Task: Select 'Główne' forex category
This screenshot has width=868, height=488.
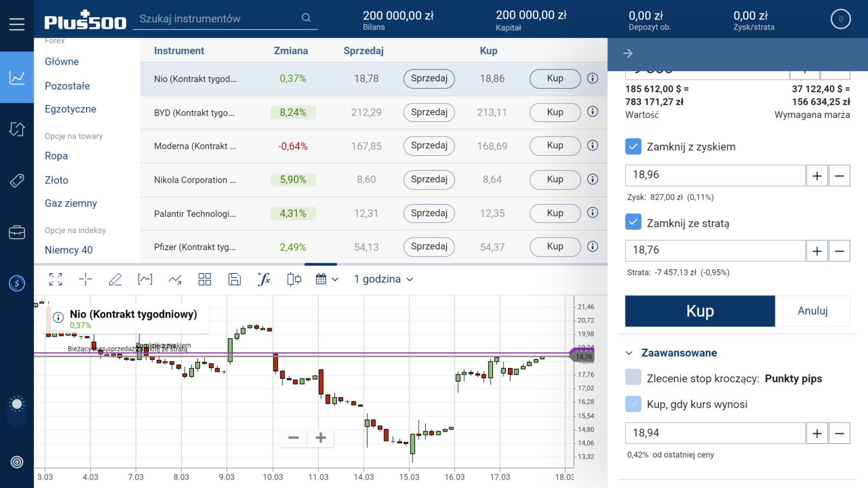Action: click(x=62, y=62)
